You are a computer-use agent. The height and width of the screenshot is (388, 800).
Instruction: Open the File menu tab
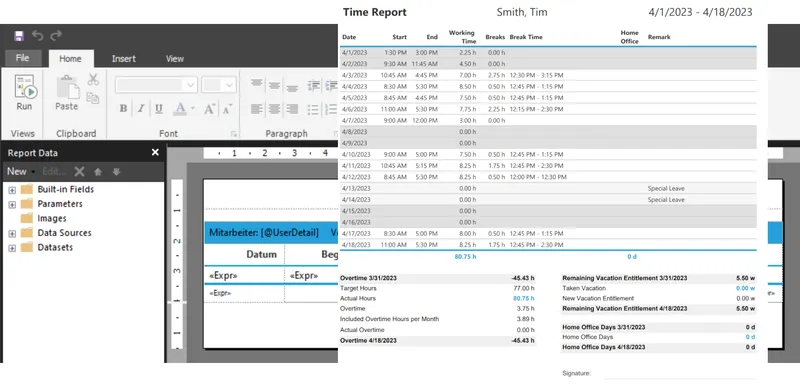click(22, 58)
